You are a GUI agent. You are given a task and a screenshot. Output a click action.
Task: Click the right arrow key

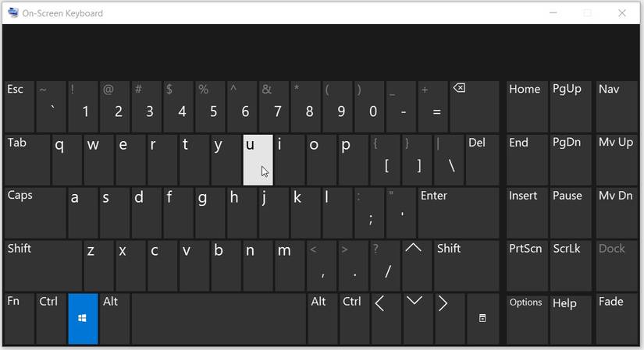click(450, 318)
